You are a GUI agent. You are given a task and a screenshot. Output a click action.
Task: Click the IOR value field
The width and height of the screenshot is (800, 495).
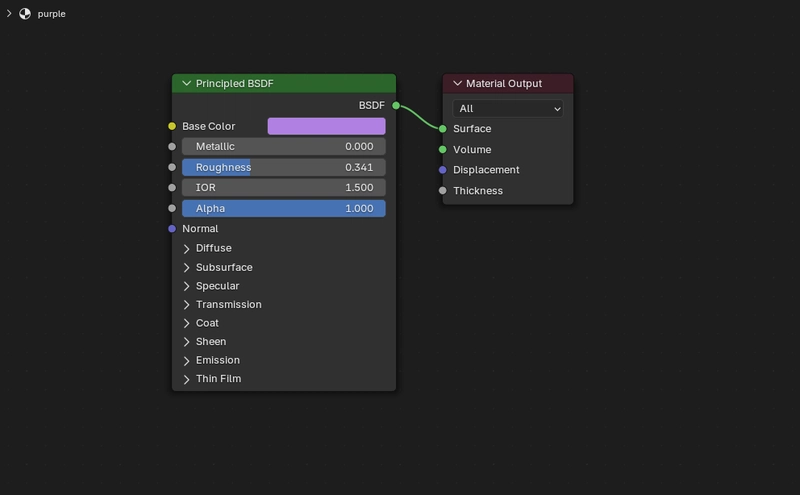284,188
